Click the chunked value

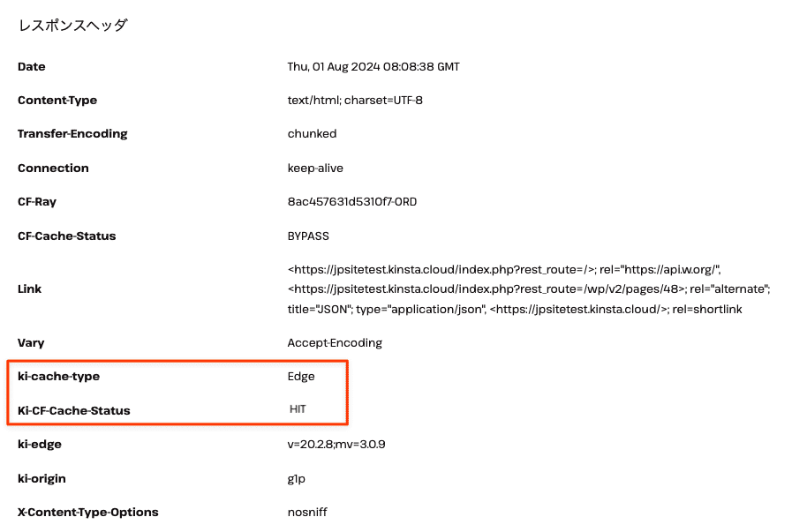click(312, 134)
